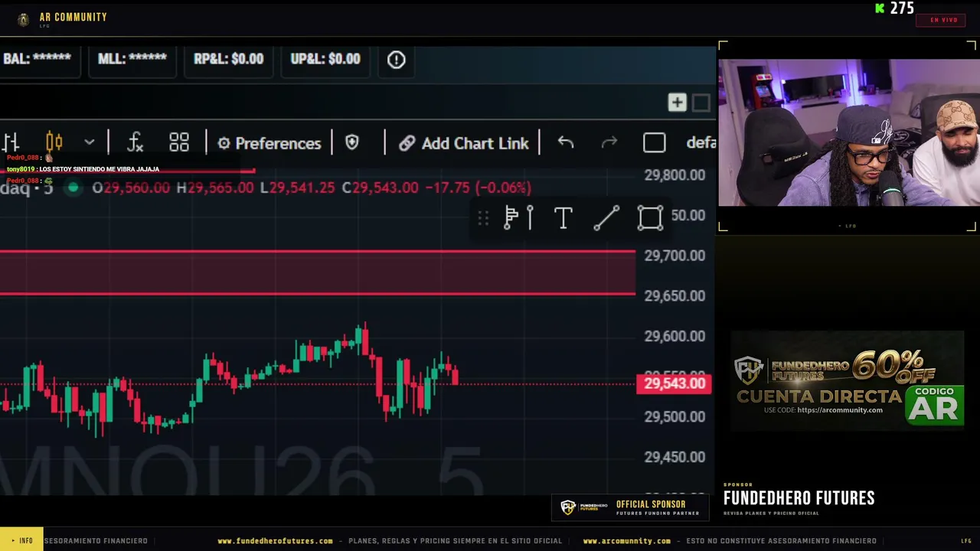
Task: Click the dim square icon beside plus
Action: [x=701, y=103]
